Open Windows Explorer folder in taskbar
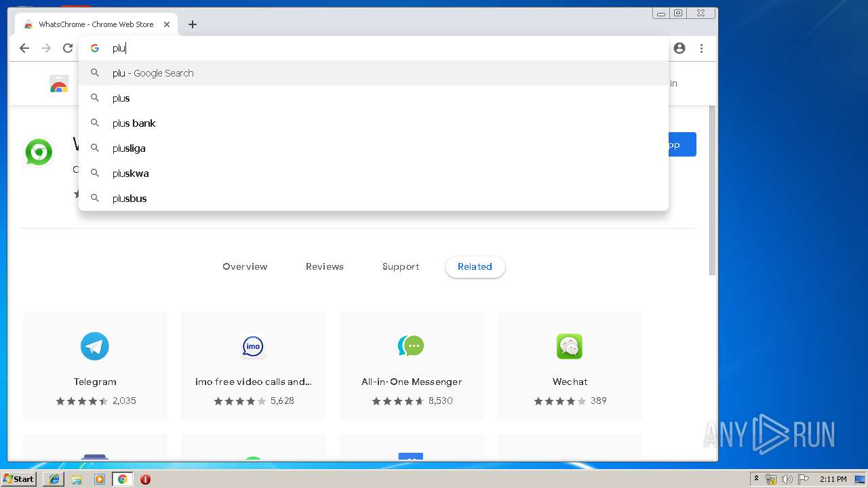Image resolution: width=868 pixels, height=488 pixels. coord(77,479)
